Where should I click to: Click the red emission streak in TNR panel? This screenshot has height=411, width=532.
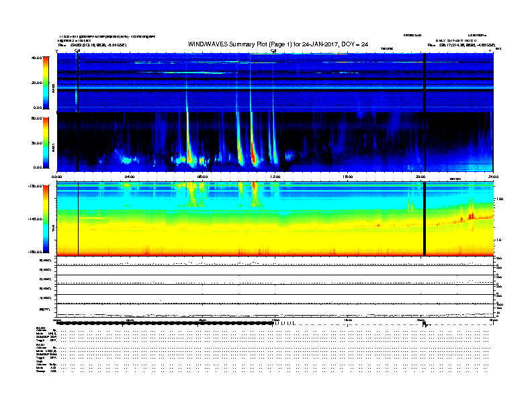[470, 216]
